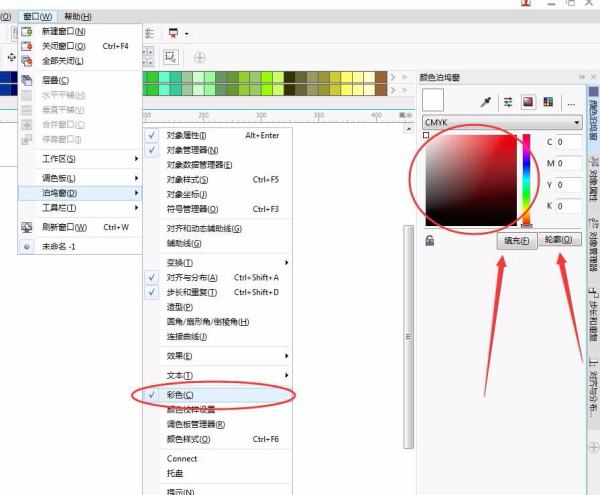Click the Close All icon (全部关闭)
Viewport: 600px width, 495px height.
coord(26,61)
